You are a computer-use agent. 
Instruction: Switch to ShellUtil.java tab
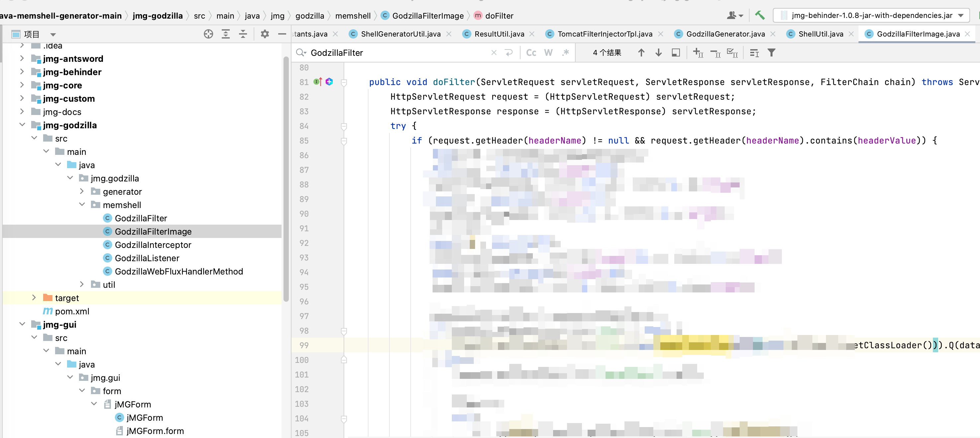(821, 34)
